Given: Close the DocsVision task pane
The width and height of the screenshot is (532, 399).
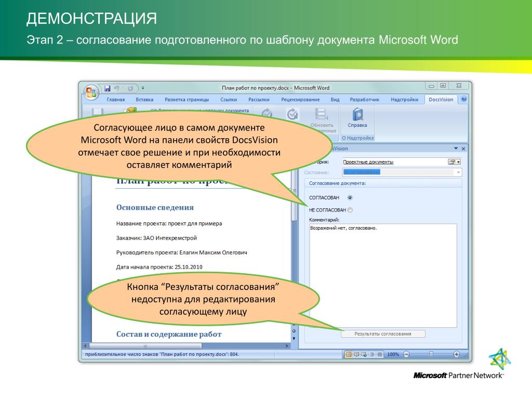Looking at the screenshot, I should coord(463,149).
